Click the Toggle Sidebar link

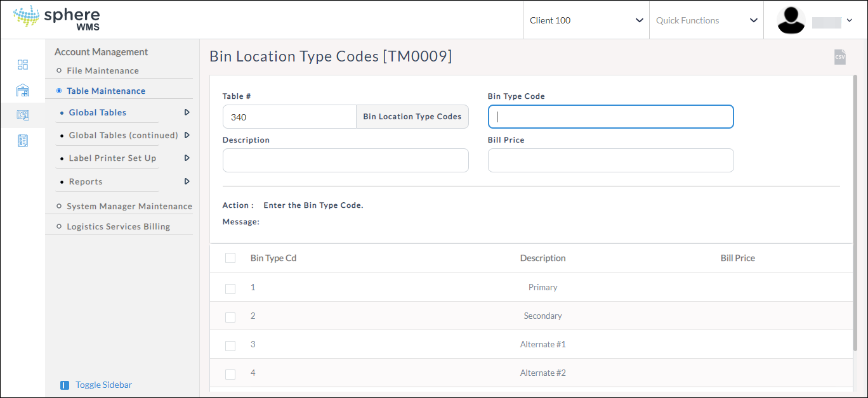pos(104,385)
